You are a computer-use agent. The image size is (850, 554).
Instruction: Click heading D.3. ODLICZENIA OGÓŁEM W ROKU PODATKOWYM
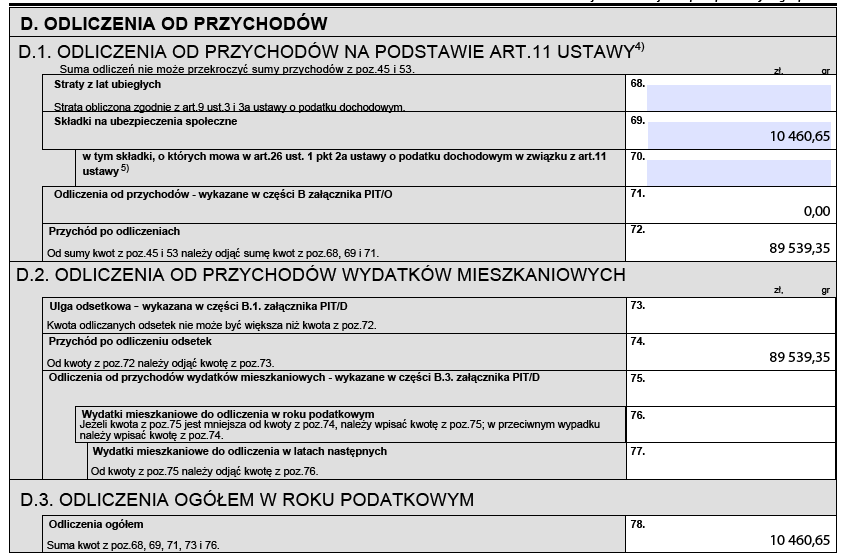click(x=247, y=499)
